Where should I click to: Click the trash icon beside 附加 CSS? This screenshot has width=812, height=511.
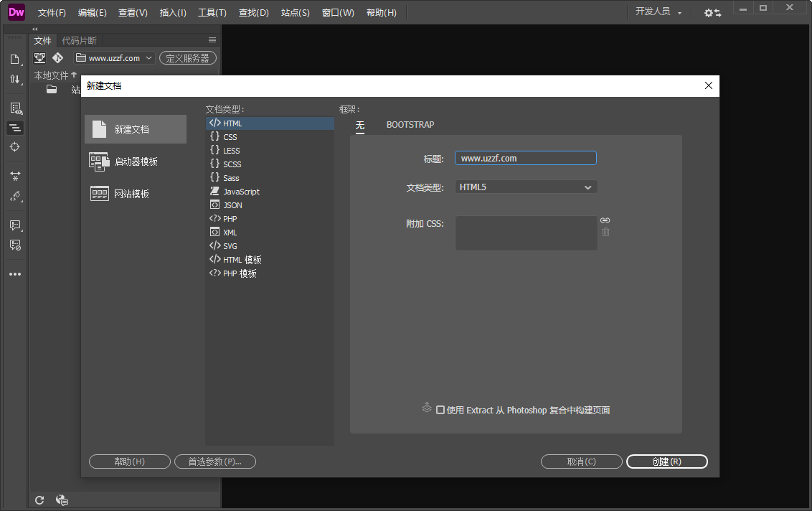(605, 233)
